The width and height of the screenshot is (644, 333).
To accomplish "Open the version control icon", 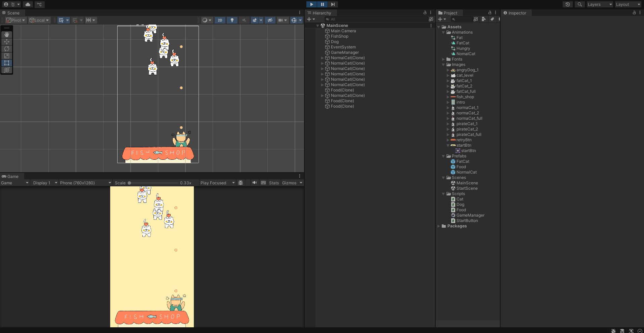I will click(x=39, y=4).
